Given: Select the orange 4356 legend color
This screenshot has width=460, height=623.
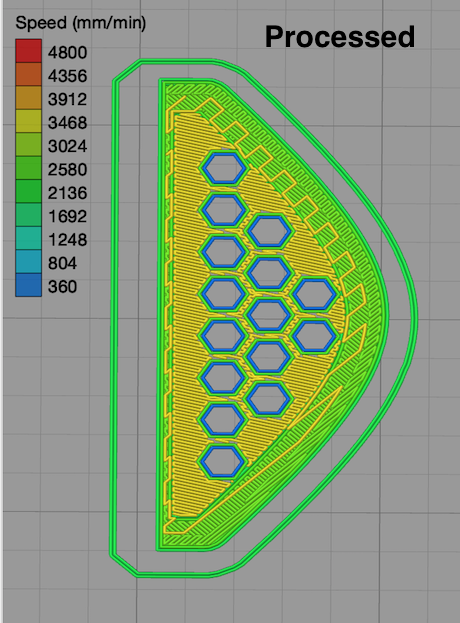Looking at the screenshot, I should pyautogui.click(x=29, y=74).
